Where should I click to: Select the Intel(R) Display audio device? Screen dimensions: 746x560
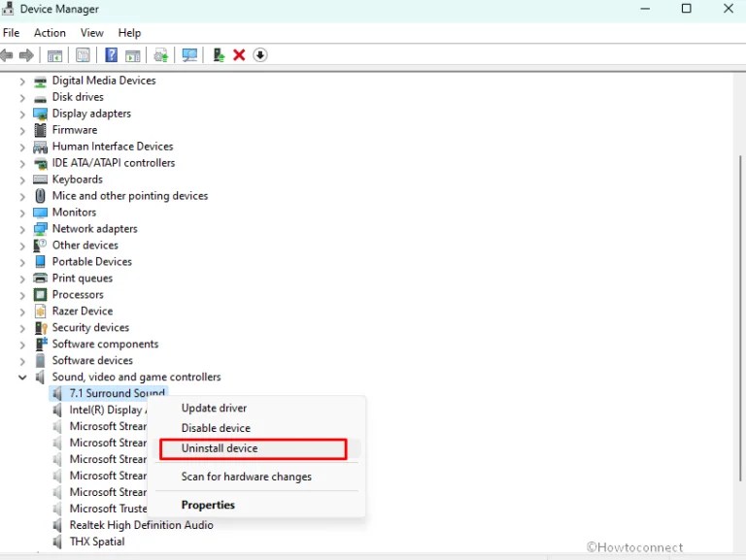point(106,410)
